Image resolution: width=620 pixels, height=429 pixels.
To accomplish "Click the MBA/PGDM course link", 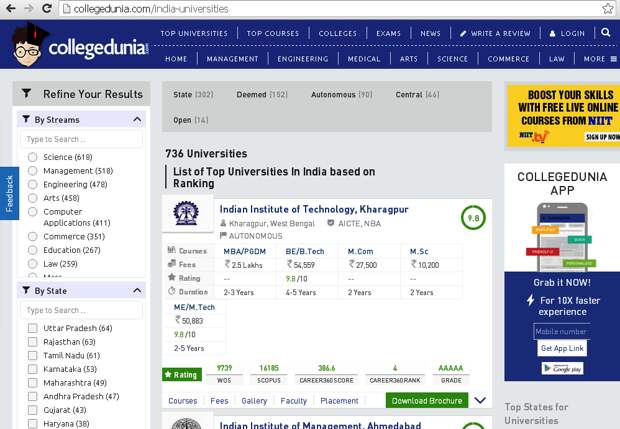I will (244, 251).
